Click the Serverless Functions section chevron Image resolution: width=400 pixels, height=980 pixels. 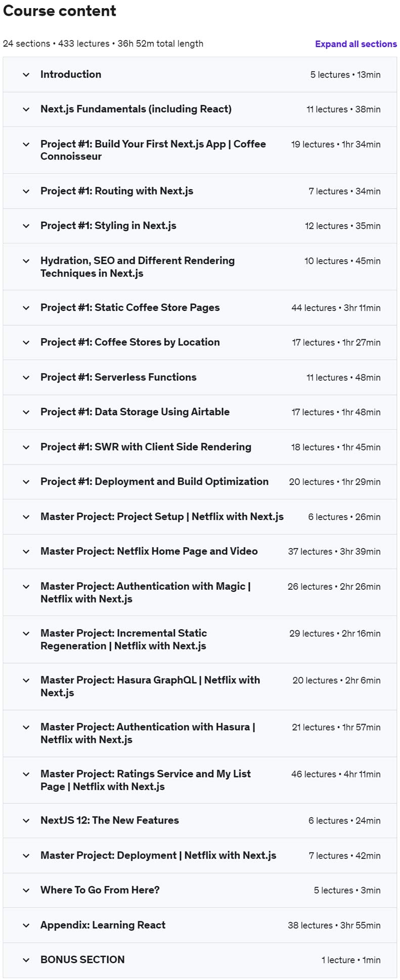26,378
